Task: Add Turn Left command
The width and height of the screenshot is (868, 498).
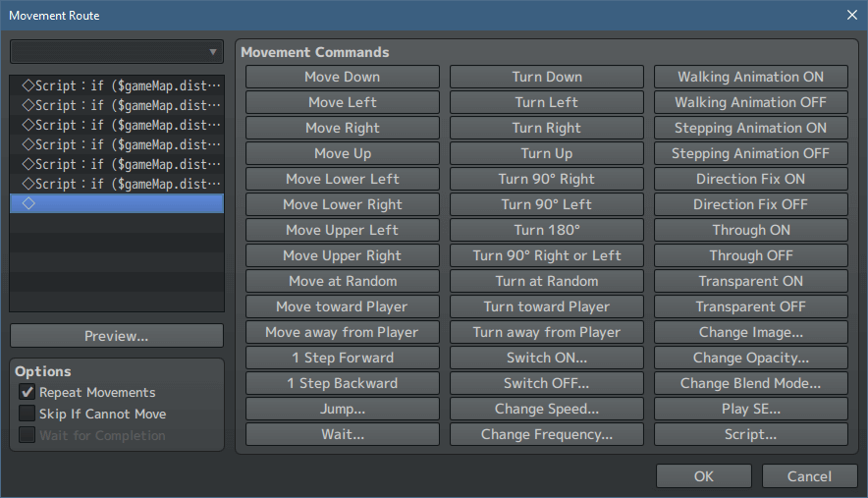Action: [x=547, y=102]
